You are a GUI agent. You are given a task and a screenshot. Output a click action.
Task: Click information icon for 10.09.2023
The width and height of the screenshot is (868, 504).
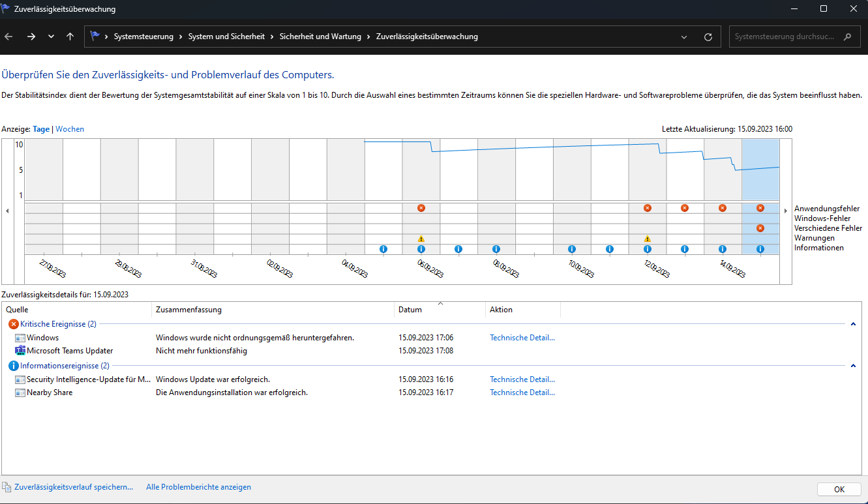[x=572, y=249]
